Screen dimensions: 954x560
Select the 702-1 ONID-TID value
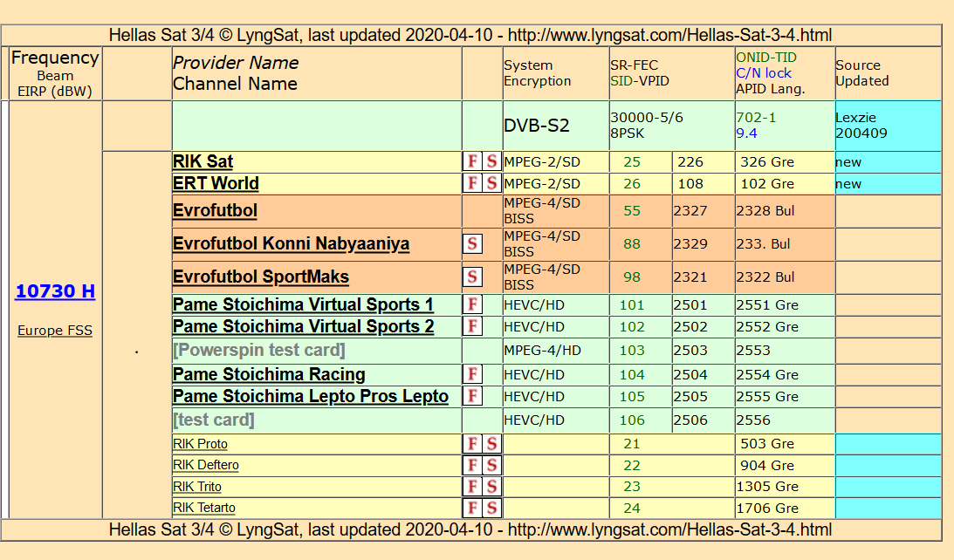click(756, 118)
